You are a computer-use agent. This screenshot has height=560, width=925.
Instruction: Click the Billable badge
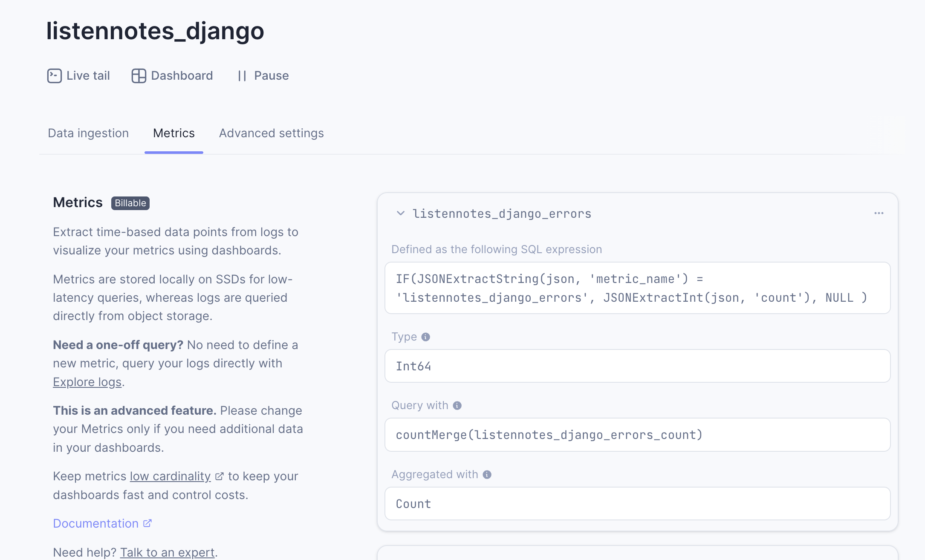[130, 203]
